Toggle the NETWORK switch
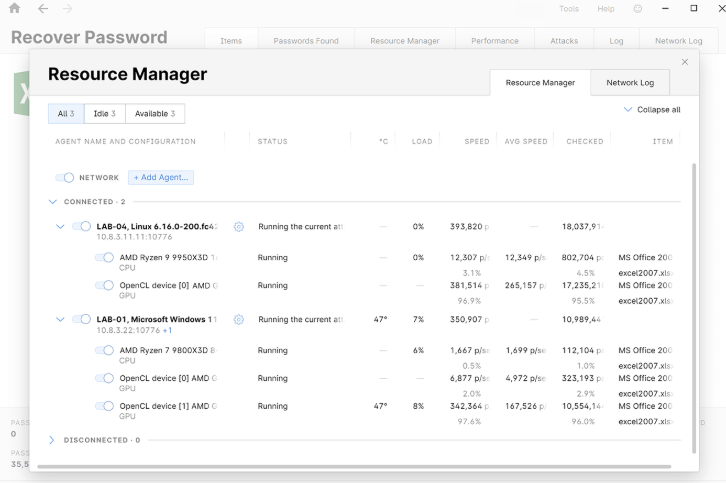 click(x=65, y=178)
